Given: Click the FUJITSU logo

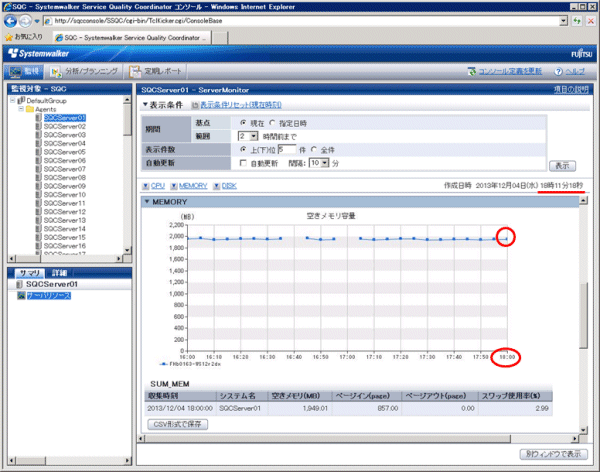Looking at the screenshot, I should (582, 54).
